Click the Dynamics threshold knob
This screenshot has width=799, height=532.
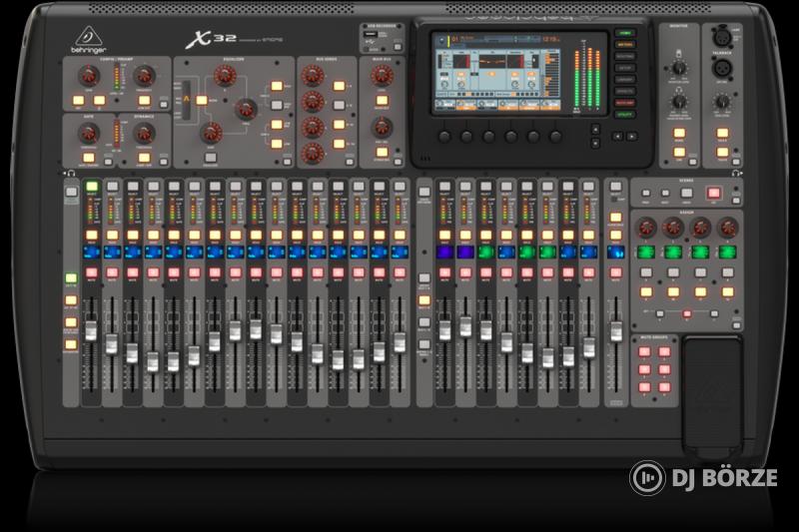tap(144, 134)
